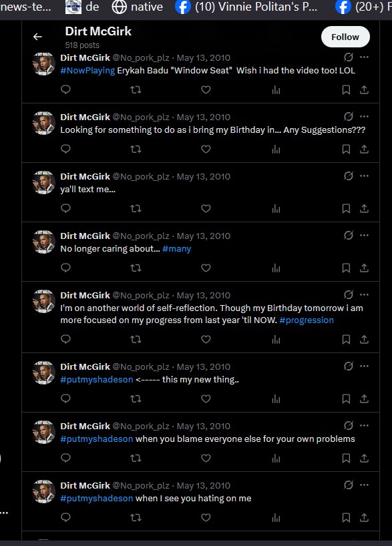The image size is (392, 546).
Task: Follow Dirt McGirk
Action: pos(345,37)
